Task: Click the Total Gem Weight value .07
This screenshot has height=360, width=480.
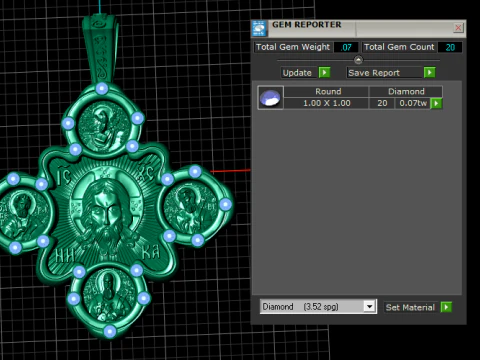Action: click(346, 47)
